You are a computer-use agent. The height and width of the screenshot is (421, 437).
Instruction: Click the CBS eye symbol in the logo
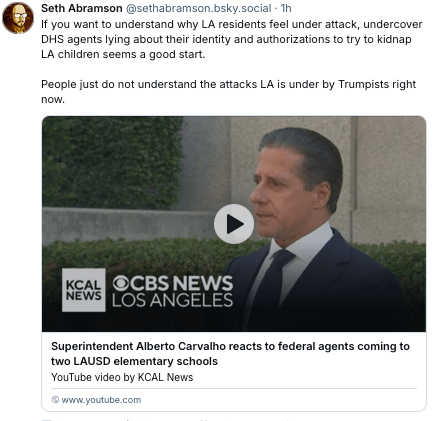121,283
